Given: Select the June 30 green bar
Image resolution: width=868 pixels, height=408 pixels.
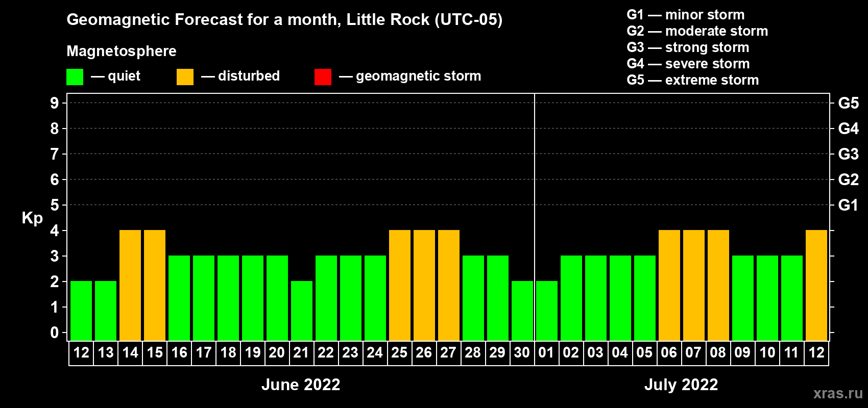Looking at the screenshot, I should (522, 311).
